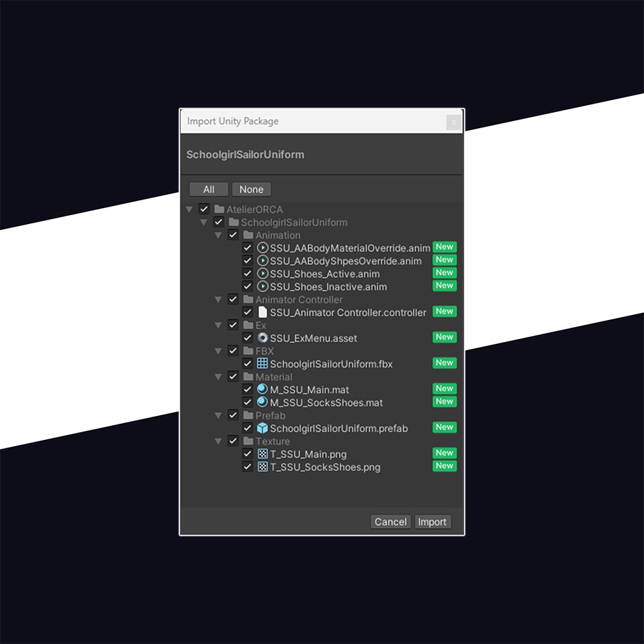Screen dimensions: 644x644
Task: Uncheck the Texture folder checkbox
Action: click(x=233, y=440)
